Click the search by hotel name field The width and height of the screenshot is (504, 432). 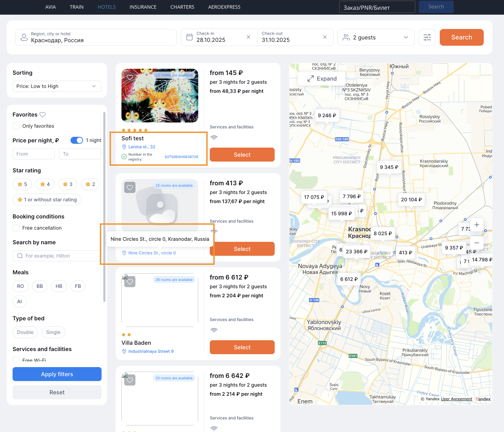[x=58, y=256]
